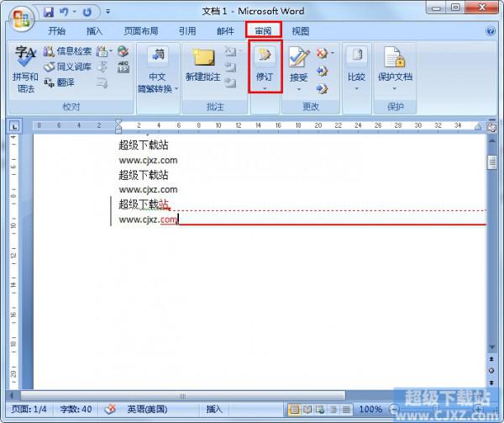Screen dimensions: 504x423
Task: Open the 页面布局 ribbon tab
Action: click(141, 31)
